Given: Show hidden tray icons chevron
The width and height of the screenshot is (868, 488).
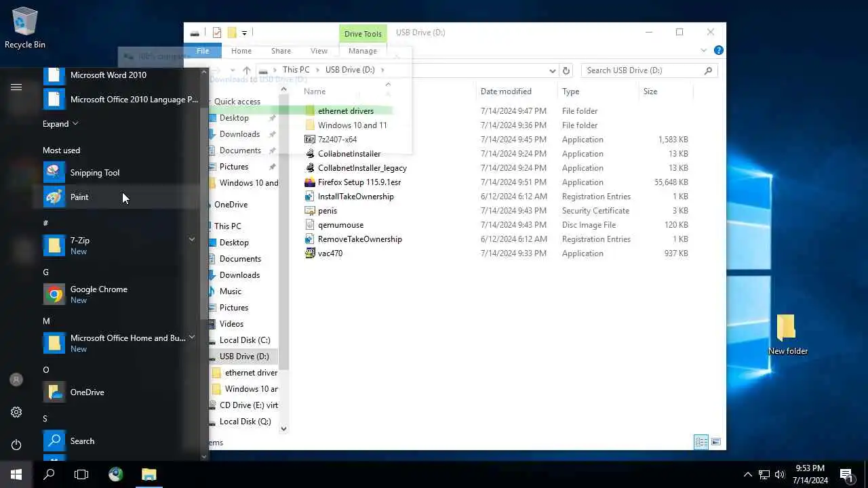Looking at the screenshot, I should coord(748,474).
